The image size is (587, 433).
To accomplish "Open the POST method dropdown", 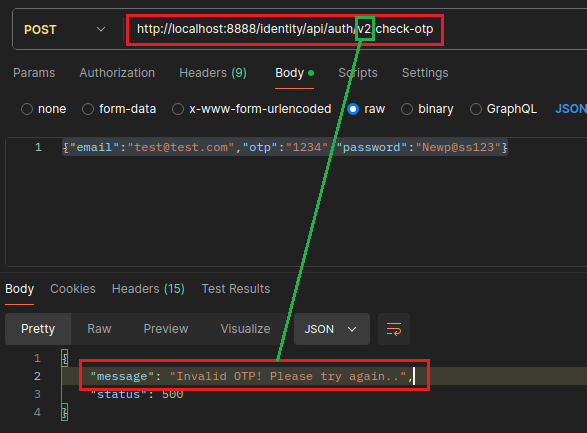I will (65, 30).
